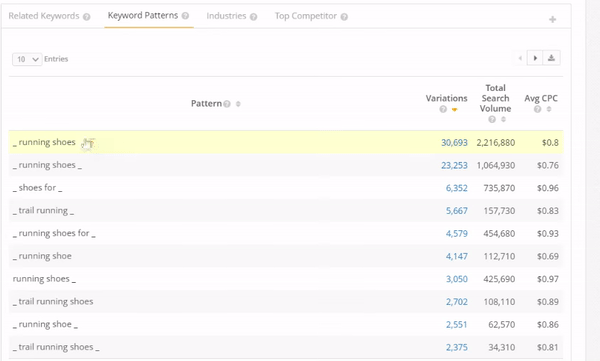Sort by Variations descending arrow
This screenshot has height=361, width=600.
(455, 110)
